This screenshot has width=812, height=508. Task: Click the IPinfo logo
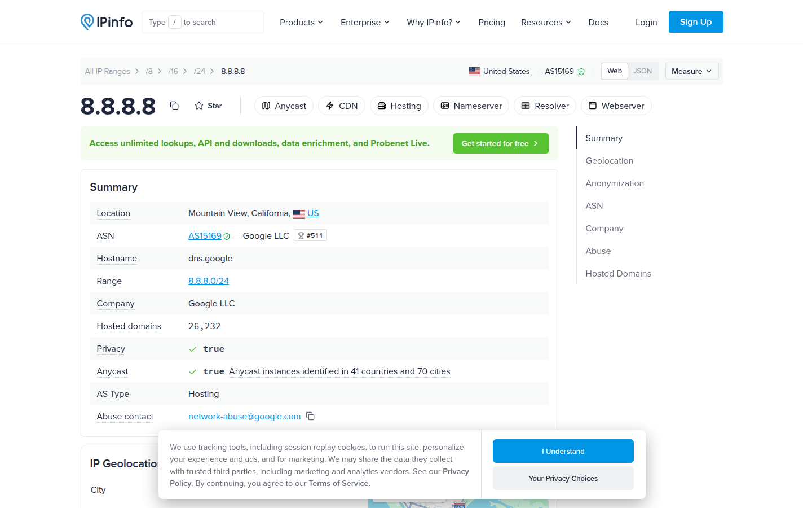point(107,22)
